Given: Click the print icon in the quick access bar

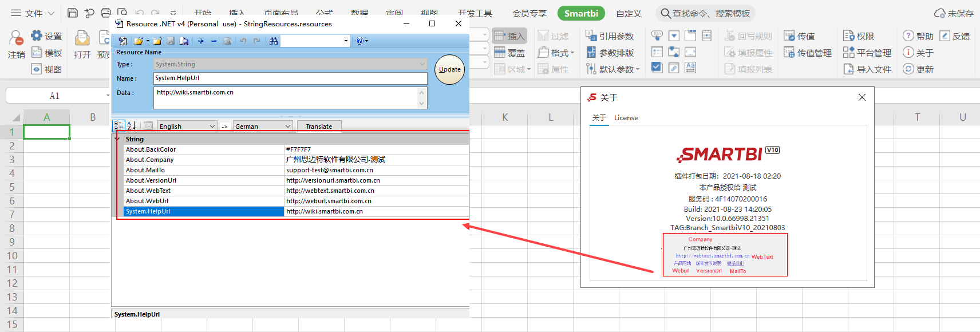Looking at the screenshot, I should (x=106, y=13).
